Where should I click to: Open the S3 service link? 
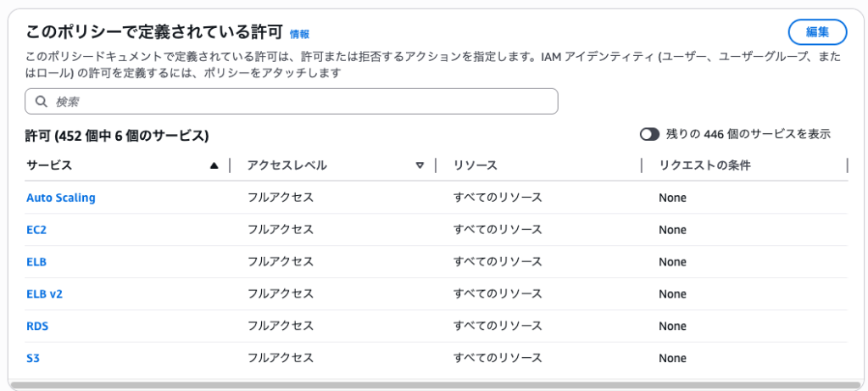(33, 359)
